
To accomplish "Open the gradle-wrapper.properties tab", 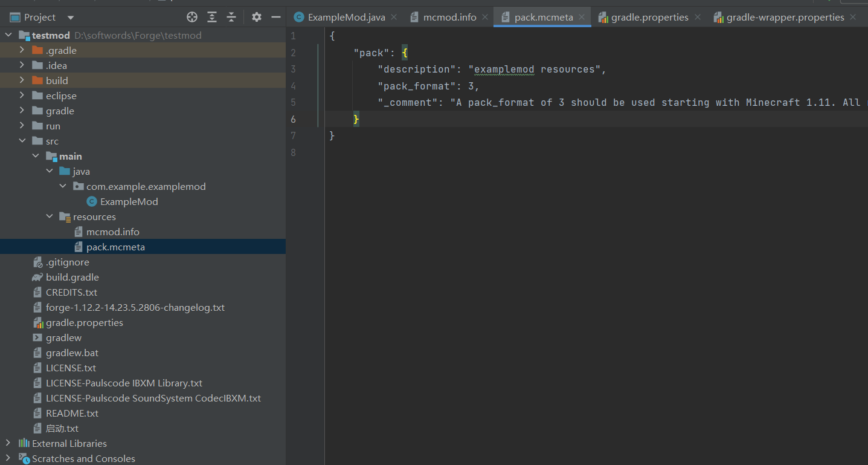I will (785, 17).
